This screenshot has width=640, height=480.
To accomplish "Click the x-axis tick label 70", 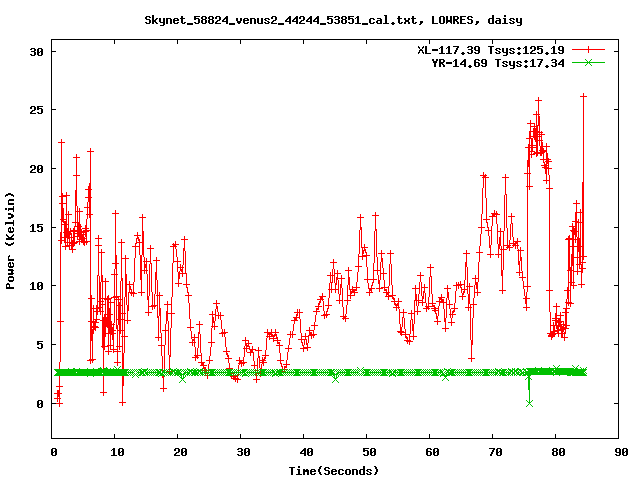I will pos(496,452).
